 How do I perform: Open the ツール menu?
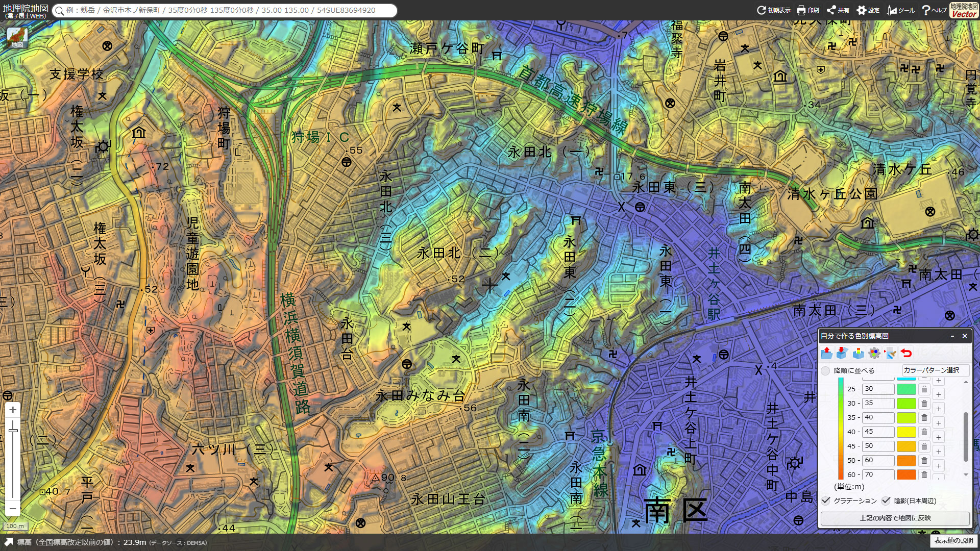pos(901,10)
